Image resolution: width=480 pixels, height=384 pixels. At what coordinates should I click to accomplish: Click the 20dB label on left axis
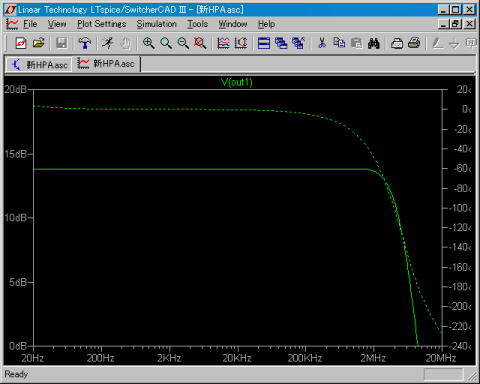click(16, 89)
